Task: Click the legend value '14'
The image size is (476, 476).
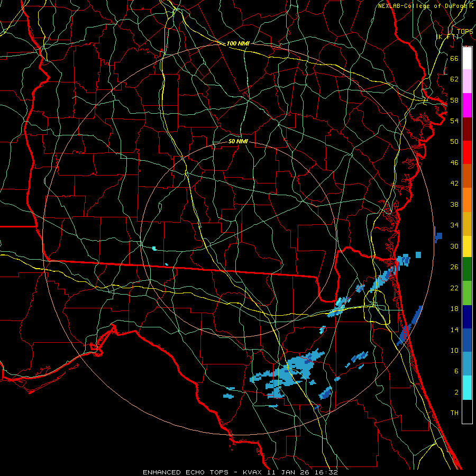Action: pyautogui.click(x=454, y=329)
